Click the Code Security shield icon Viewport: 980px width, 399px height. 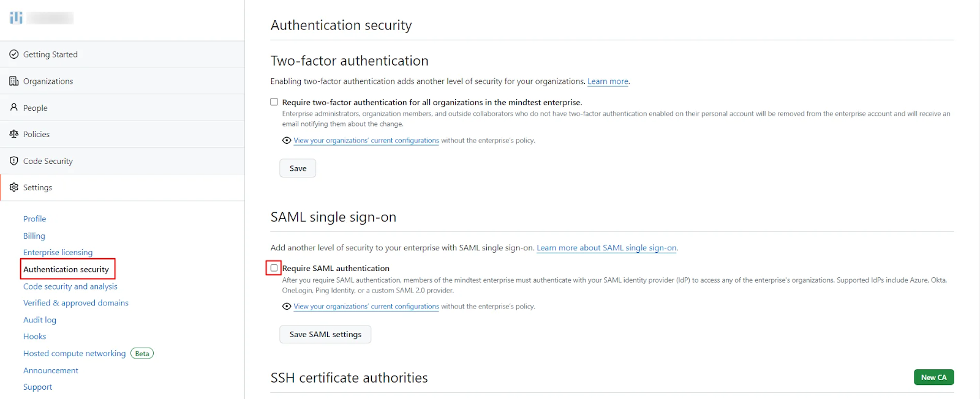14,161
